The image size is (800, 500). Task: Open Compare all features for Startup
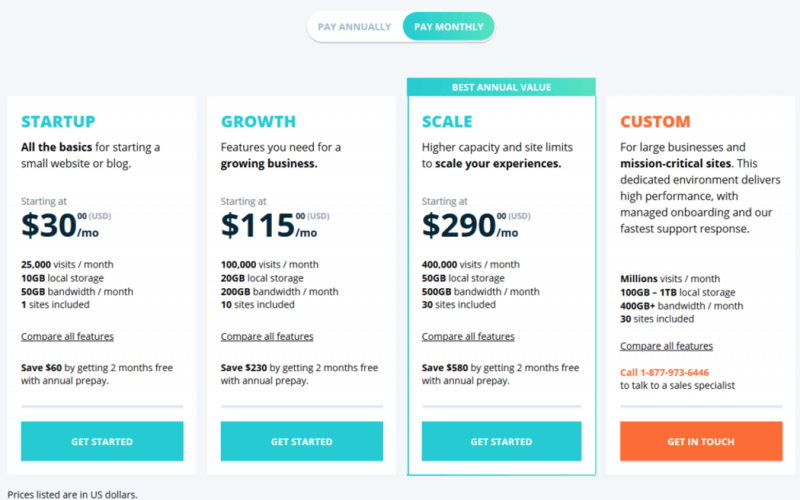tap(67, 337)
